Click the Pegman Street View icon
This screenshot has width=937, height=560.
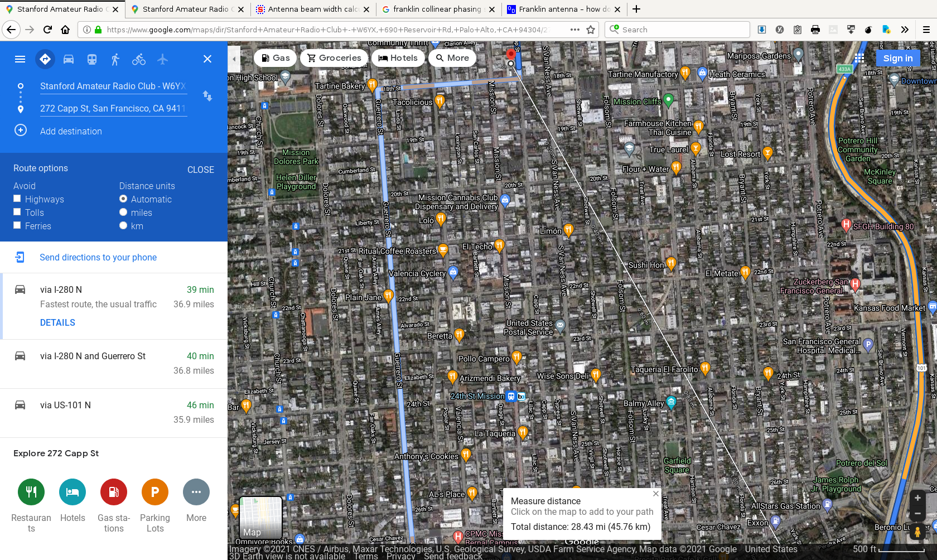pos(917,532)
